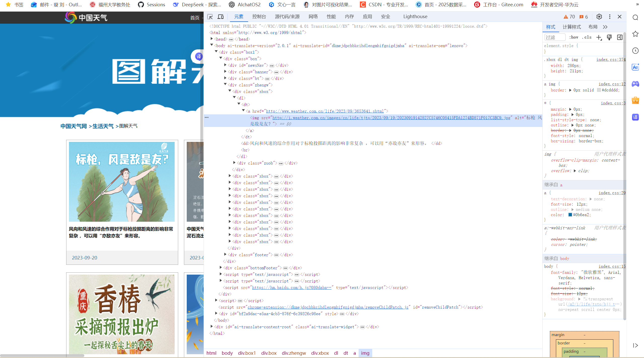Toggle the .cls class editor
The width and height of the screenshot is (644, 358).
[587, 37]
